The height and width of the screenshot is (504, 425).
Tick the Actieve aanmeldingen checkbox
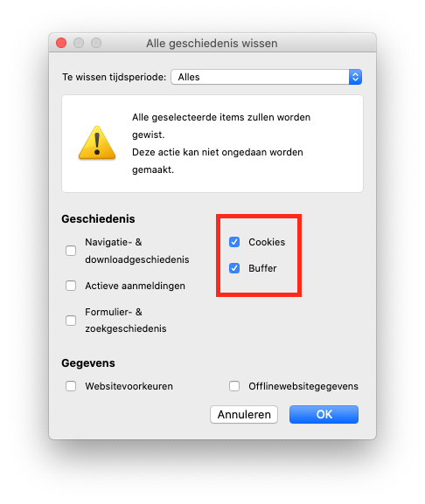[x=71, y=286]
